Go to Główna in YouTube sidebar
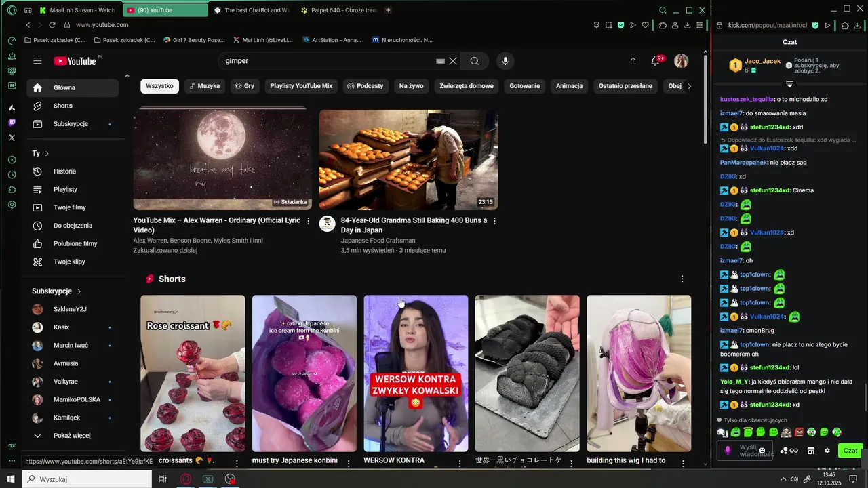 point(73,87)
